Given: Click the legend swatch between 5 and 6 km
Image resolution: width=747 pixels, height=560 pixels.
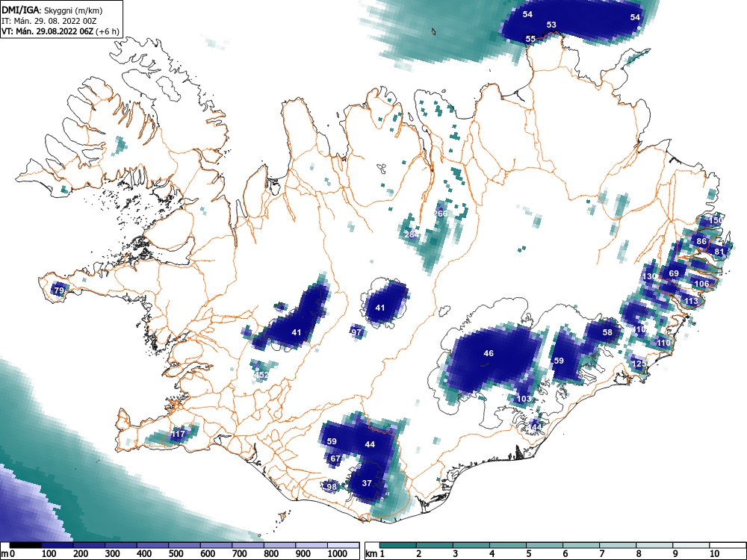Looking at the screenshot, I should pyautogui.click(x=545, y=545).
